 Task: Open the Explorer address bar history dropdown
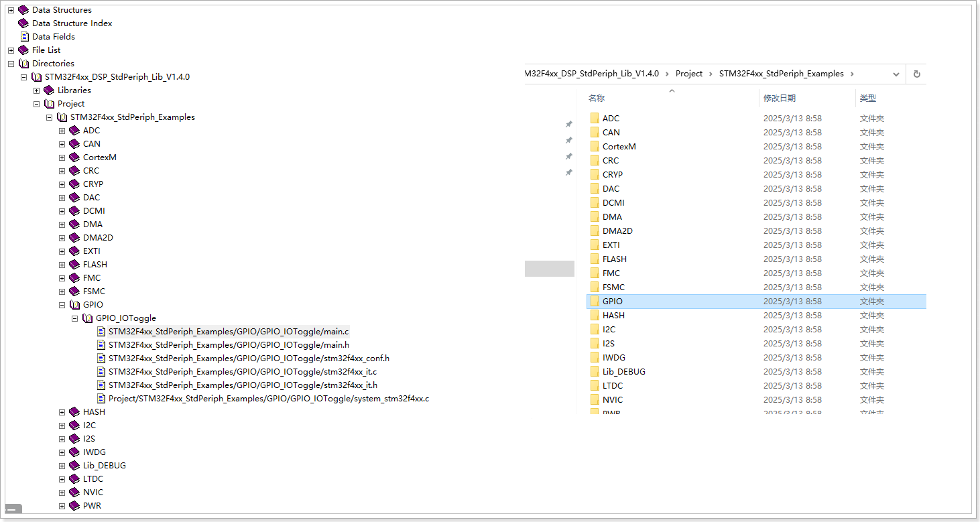896,74
